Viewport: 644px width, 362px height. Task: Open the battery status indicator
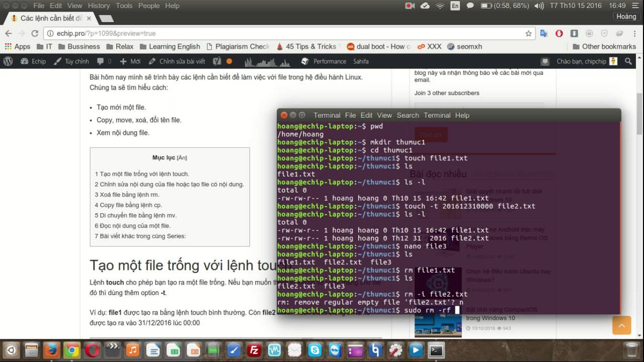(x=504, y=6)
